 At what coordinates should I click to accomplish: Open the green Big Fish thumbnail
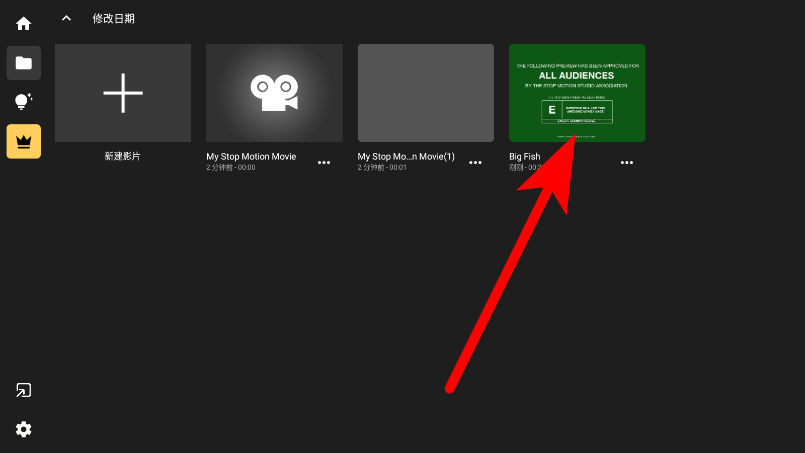click(577, 93)
